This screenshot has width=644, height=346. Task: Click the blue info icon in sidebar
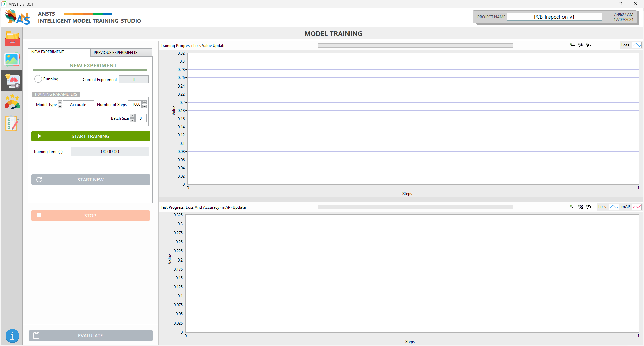[12, 336]
